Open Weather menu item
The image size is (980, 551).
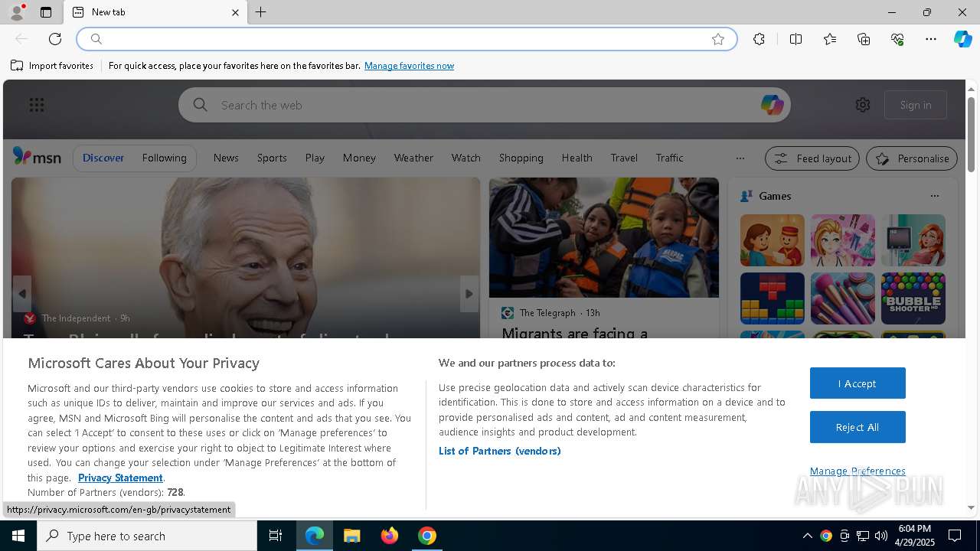click(x=413, y=158)
